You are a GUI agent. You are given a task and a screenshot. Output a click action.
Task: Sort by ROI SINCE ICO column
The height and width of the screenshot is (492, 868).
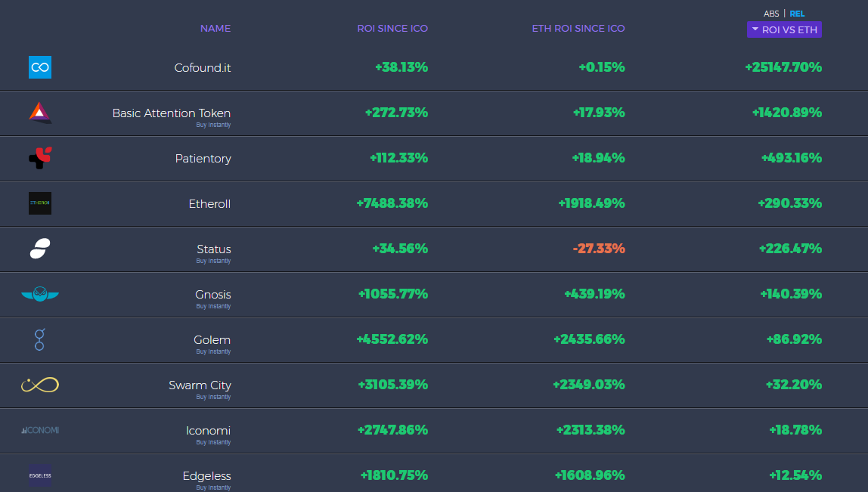[392, 28]
